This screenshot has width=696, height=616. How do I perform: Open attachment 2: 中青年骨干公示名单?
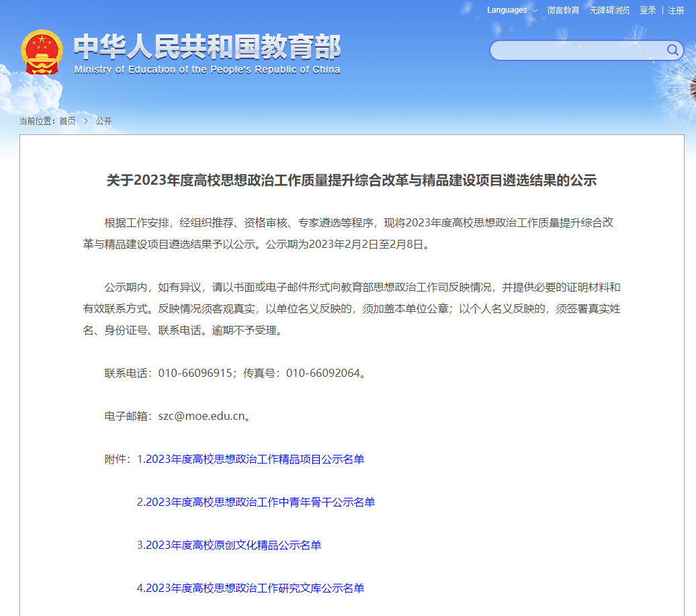point(256,502)
